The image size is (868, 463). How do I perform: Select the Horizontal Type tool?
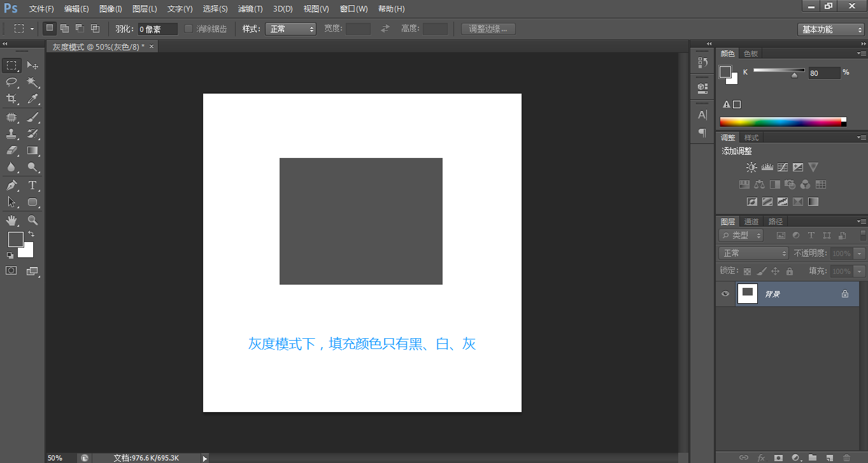32,185
